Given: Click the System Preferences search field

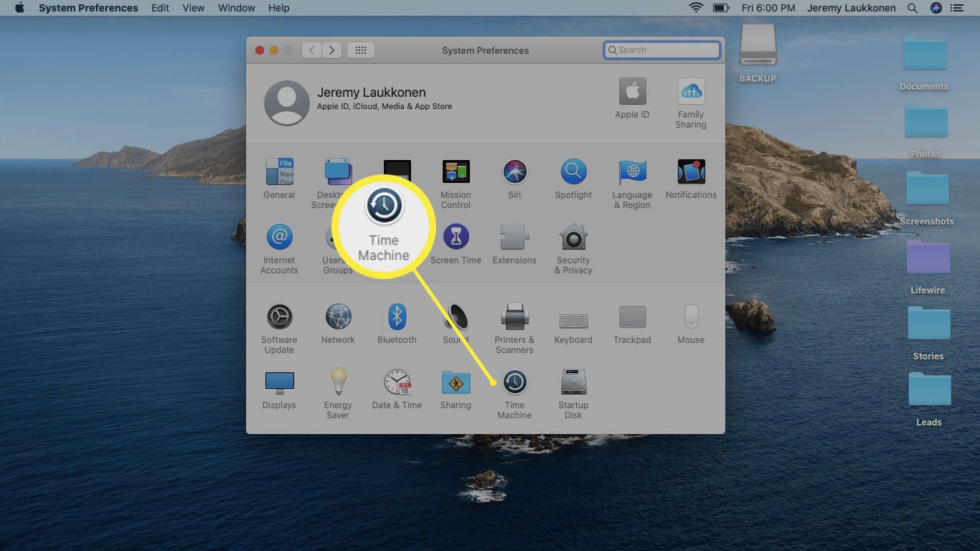Looking at the screenshot, I should pos(662,50).
